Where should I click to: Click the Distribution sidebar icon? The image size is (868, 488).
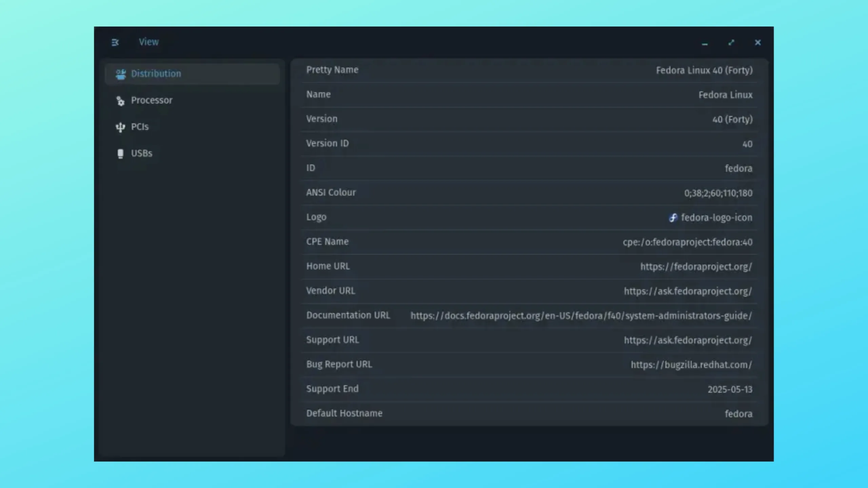tap(121, 74)
